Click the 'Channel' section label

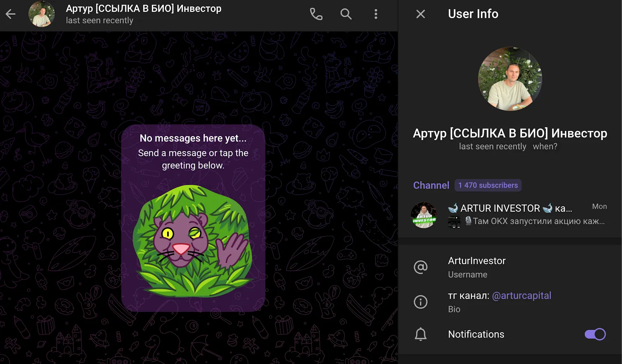pyautogui.click(x=431, y=185)
